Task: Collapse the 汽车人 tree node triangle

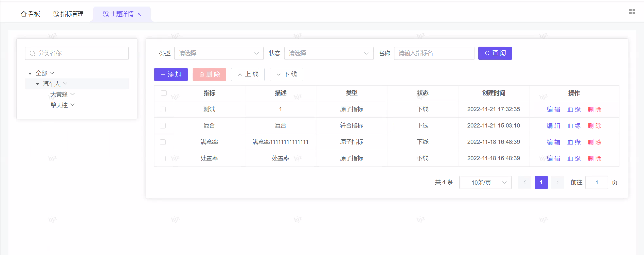Action: click(x=37, y=84)
